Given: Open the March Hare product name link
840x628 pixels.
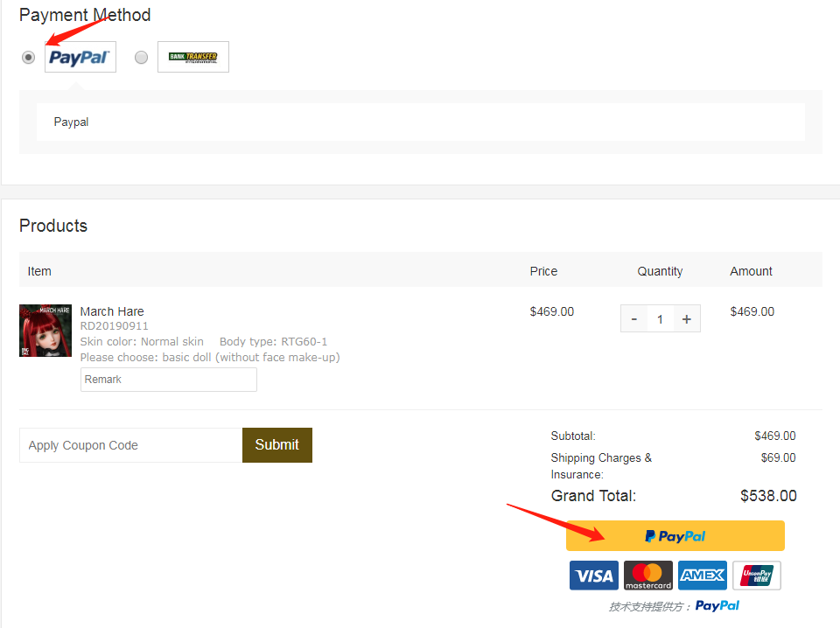Looking at the screenshot, I should pyautogui.click(x=112, y=311).
